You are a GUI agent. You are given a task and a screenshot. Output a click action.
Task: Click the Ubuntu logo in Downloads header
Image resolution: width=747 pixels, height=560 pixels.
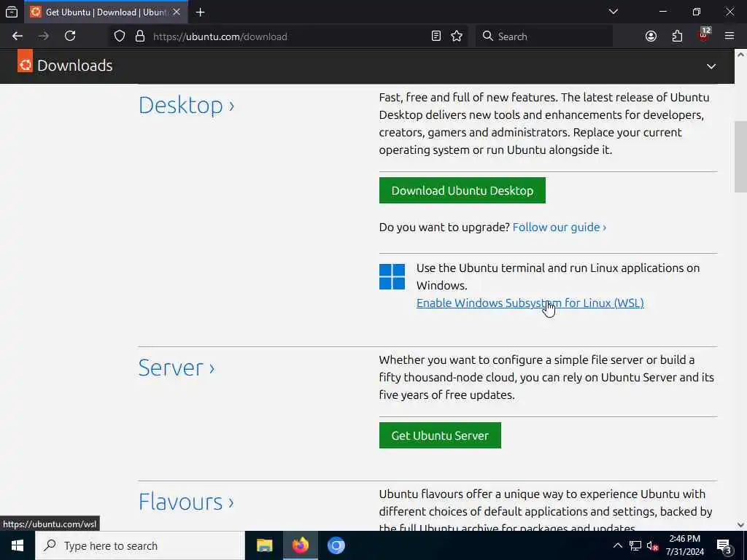(x=26, y=61)
